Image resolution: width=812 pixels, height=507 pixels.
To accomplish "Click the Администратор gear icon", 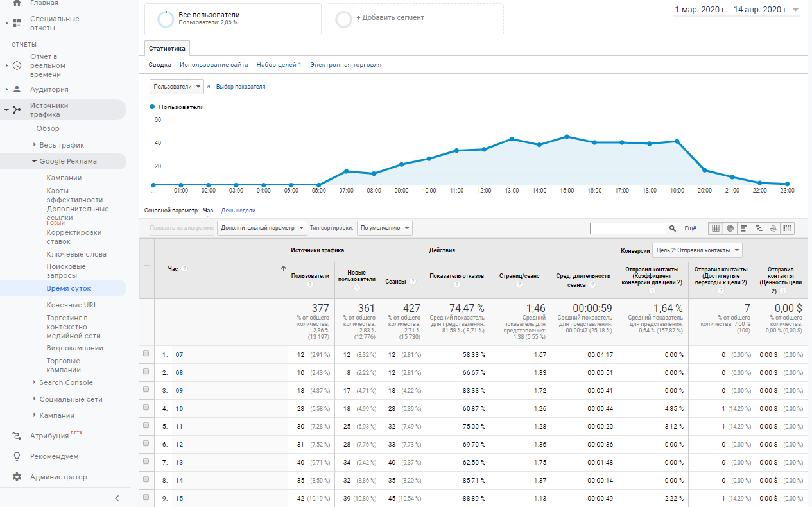I will pos(17,477).
